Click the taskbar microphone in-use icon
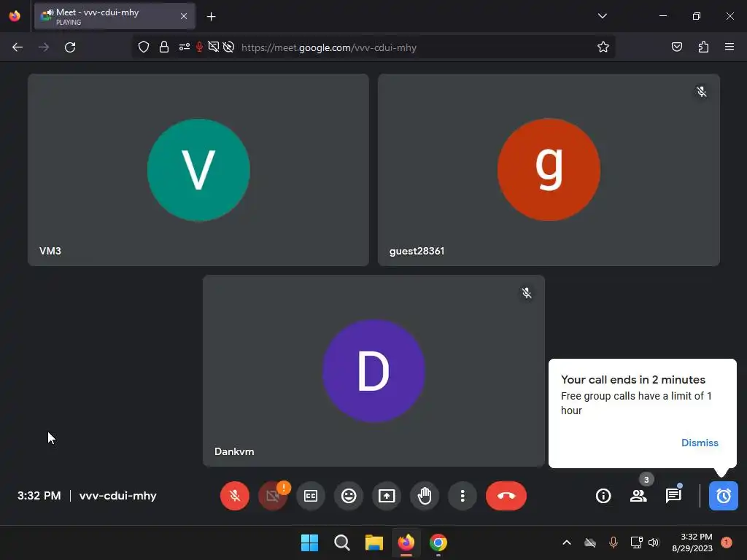This screenshot has height=560, width=747. click(613, 542)
